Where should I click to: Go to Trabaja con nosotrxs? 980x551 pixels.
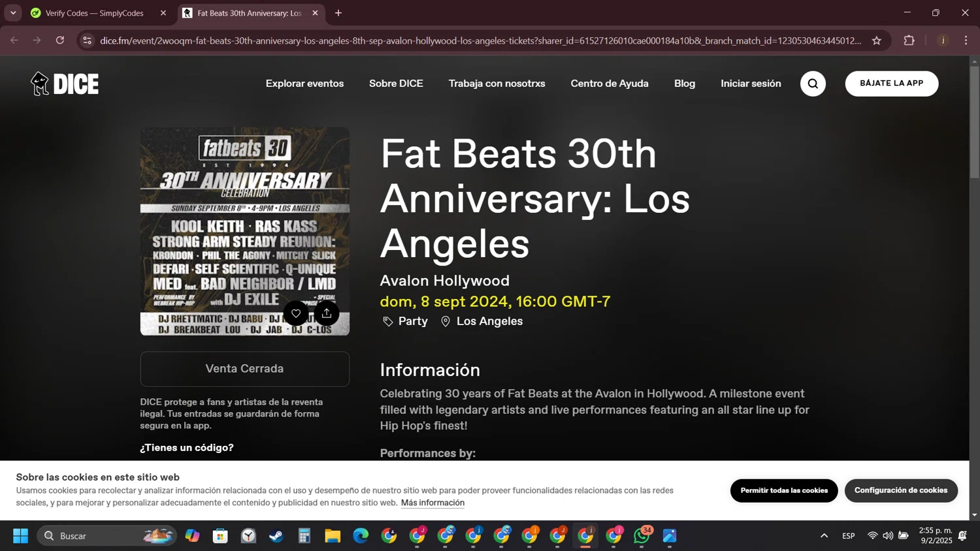click(x=497, y=84)
